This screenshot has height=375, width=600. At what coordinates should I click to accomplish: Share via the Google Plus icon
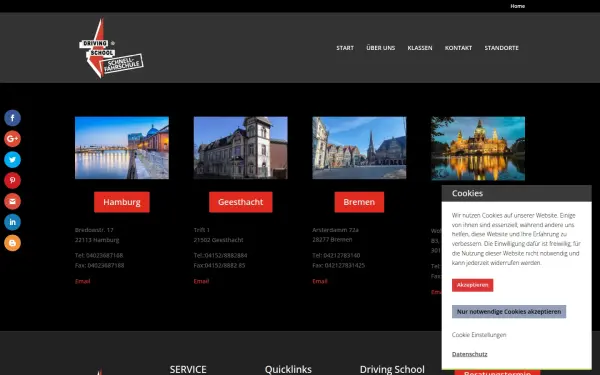point(12,139)
